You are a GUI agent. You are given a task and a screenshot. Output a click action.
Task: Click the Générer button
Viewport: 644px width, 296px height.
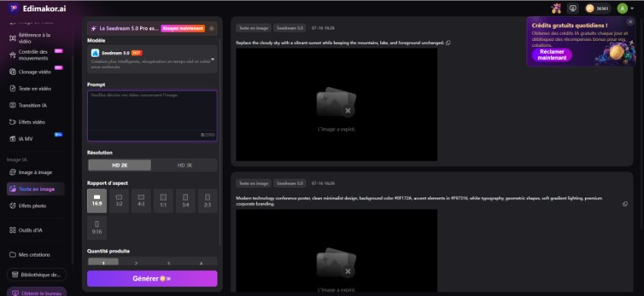152,279
